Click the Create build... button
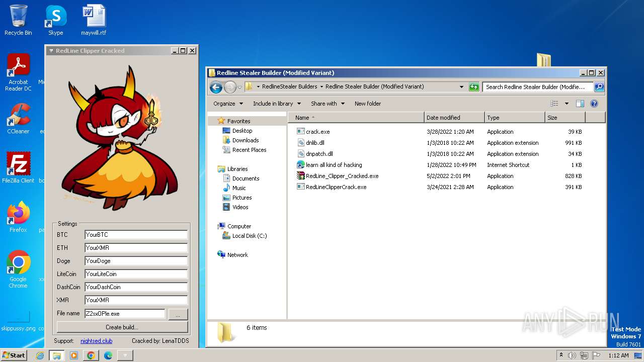Viewport: 644px width, 362px height. click(x=122, y=327)
